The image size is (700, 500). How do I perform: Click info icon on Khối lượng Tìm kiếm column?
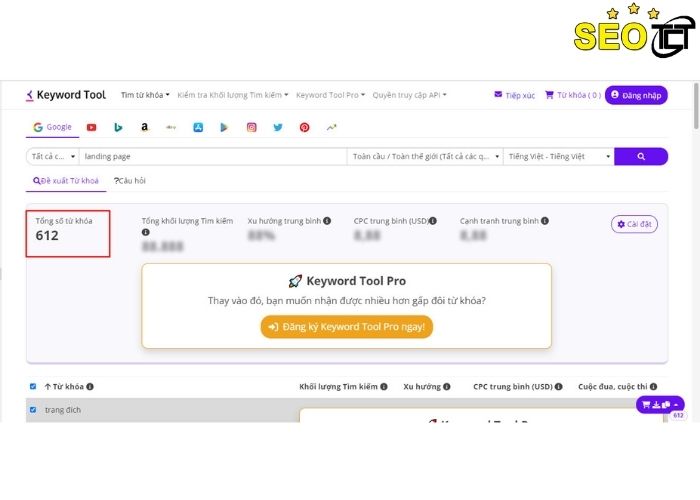tap(384, 387)
